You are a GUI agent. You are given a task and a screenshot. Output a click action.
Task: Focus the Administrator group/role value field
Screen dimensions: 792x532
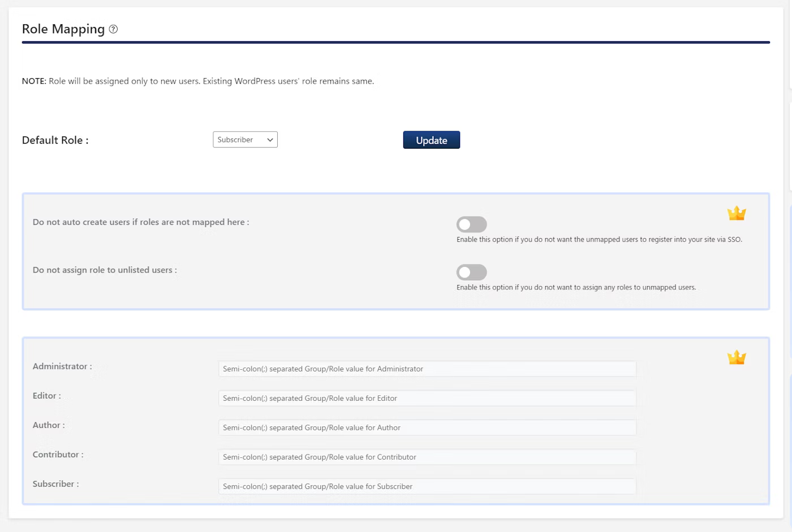pyautogui.click(x=427, y=369)
